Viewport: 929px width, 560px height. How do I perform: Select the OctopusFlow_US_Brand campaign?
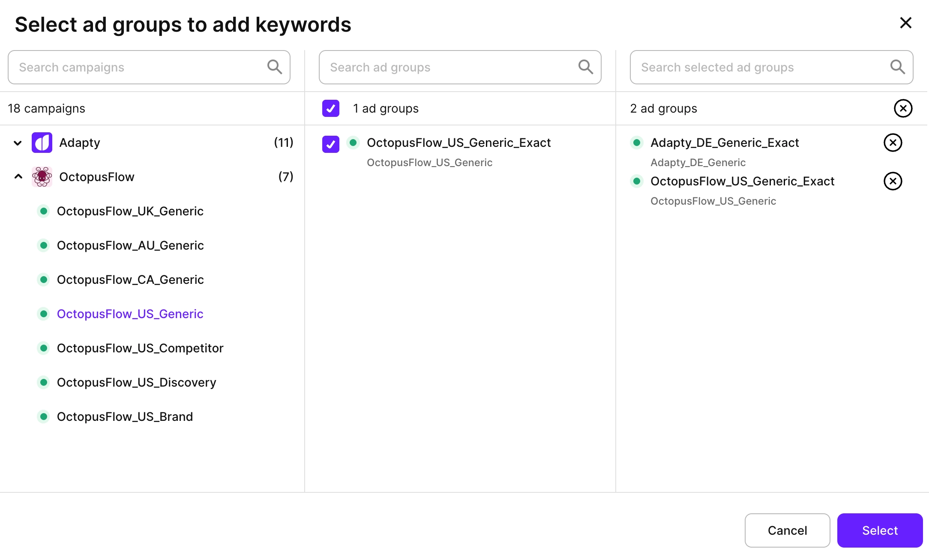click(125, 416)
